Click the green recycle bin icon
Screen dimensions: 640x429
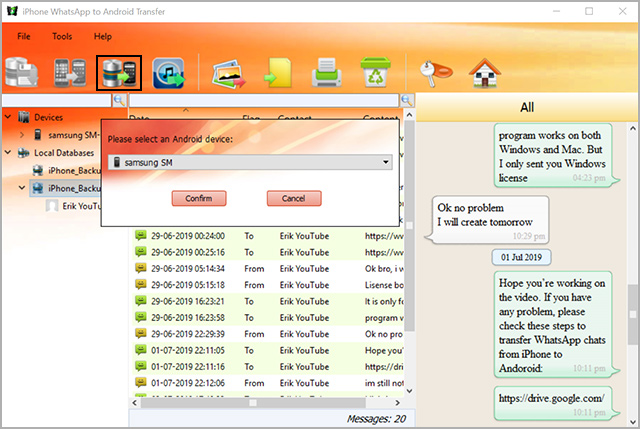(x=377, y=72)
